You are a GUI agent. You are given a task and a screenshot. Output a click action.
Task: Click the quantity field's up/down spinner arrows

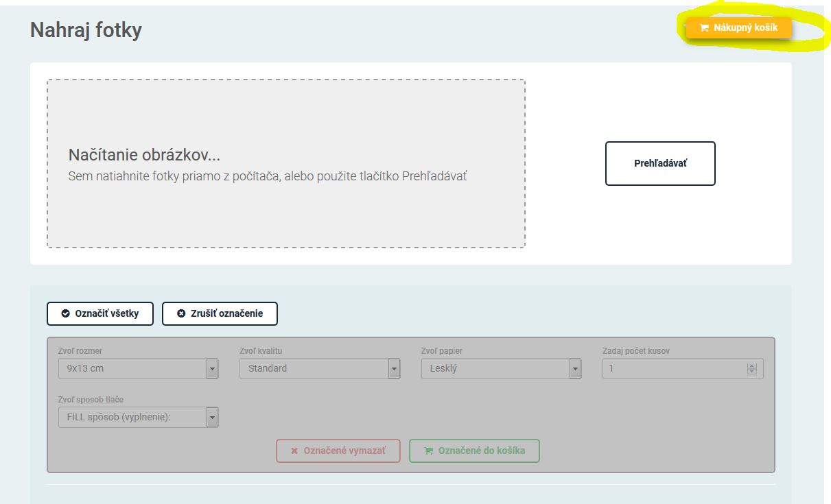[751, 369]
